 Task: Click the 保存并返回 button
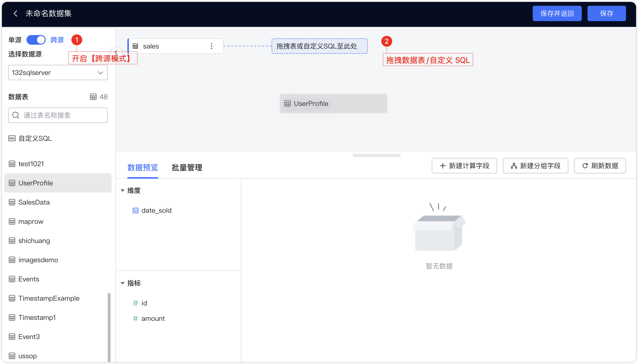[x=557, y=13]
